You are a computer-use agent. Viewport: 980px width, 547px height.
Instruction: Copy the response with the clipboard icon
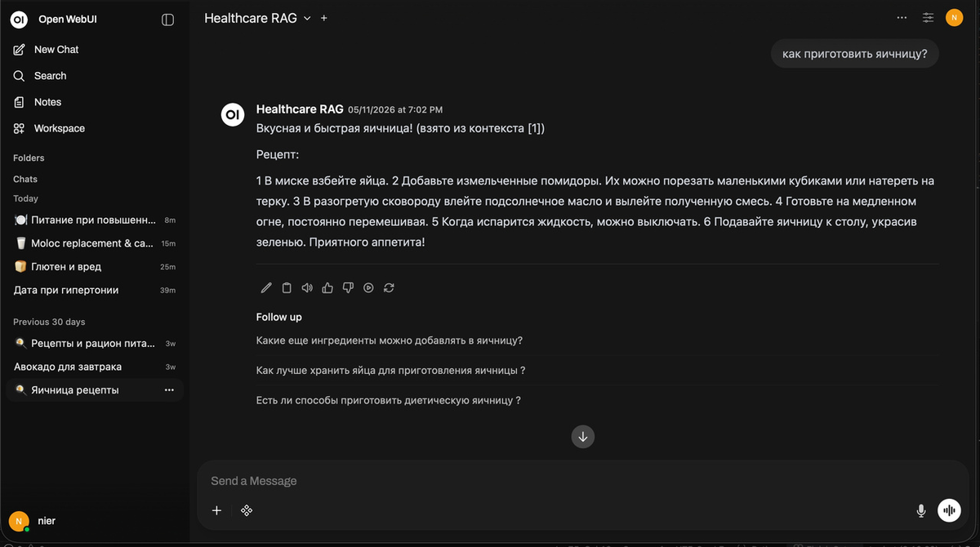coord(287,287)
